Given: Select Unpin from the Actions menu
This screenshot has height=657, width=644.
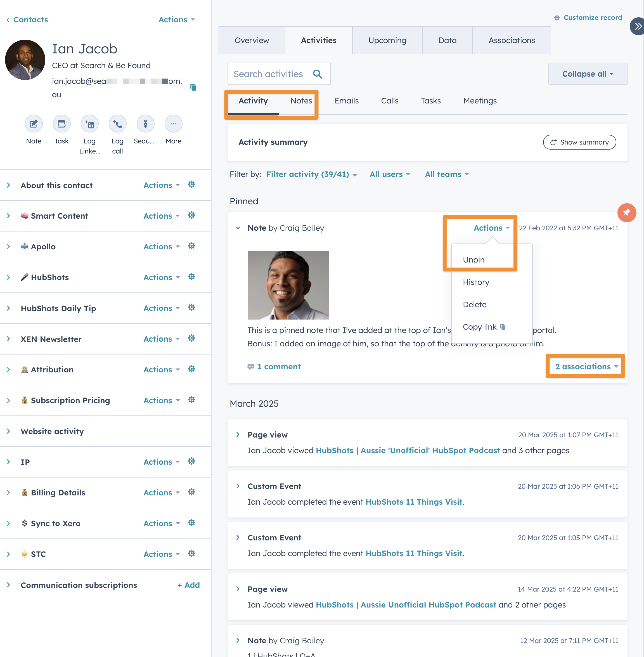Looking at the screenshot, I should pyautogui.click(x=473, y=260).
